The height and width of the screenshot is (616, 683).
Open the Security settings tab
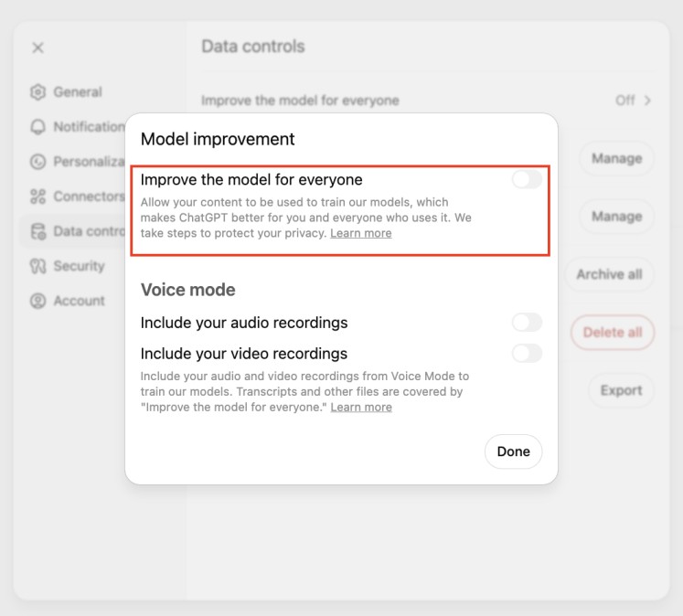pyautogui.click(x=79, y=266)
